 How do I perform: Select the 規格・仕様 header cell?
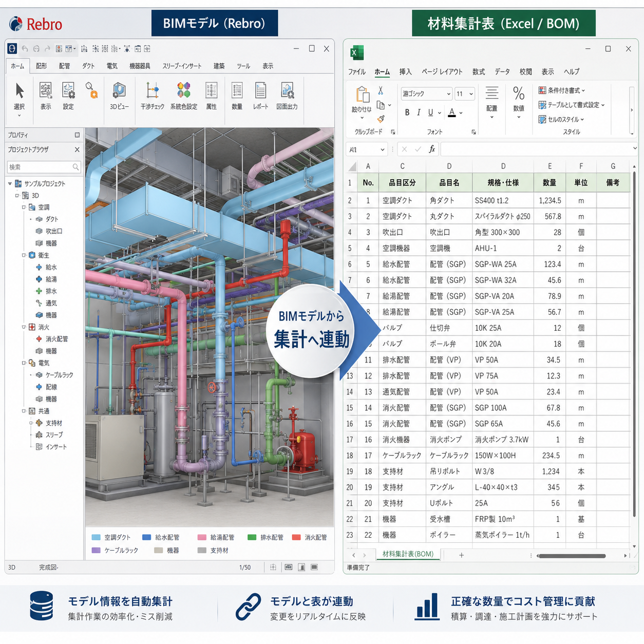pyautogui.click(x=503, y=182)
